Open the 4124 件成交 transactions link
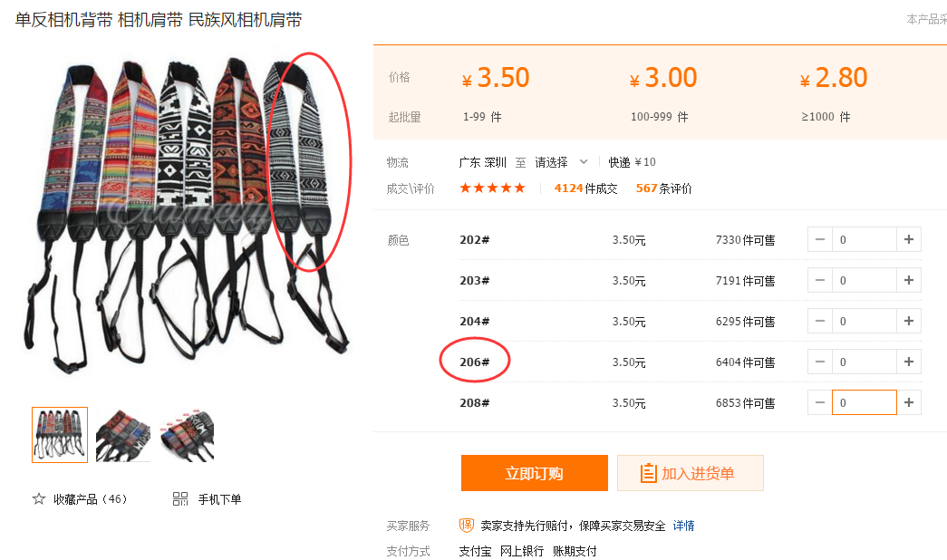 point(585,188)
